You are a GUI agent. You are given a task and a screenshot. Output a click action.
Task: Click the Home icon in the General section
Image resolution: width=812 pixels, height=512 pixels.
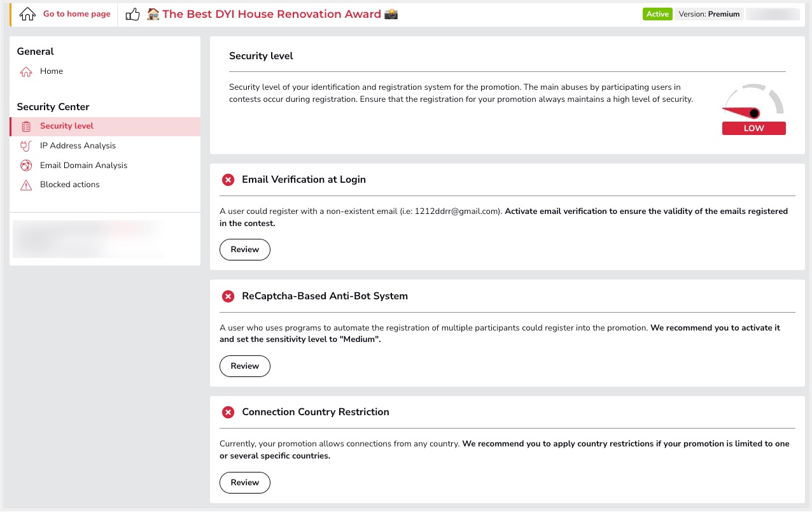(26, 72)
